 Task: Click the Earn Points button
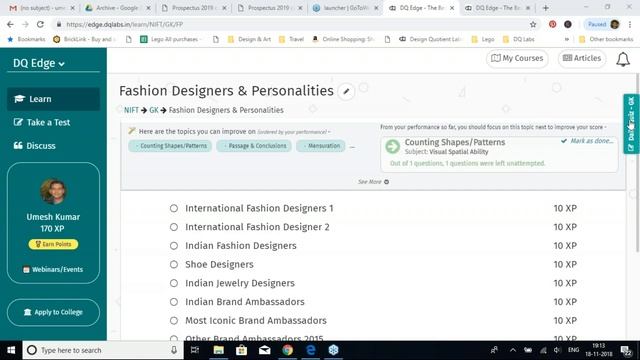click(x=53, y=244)
